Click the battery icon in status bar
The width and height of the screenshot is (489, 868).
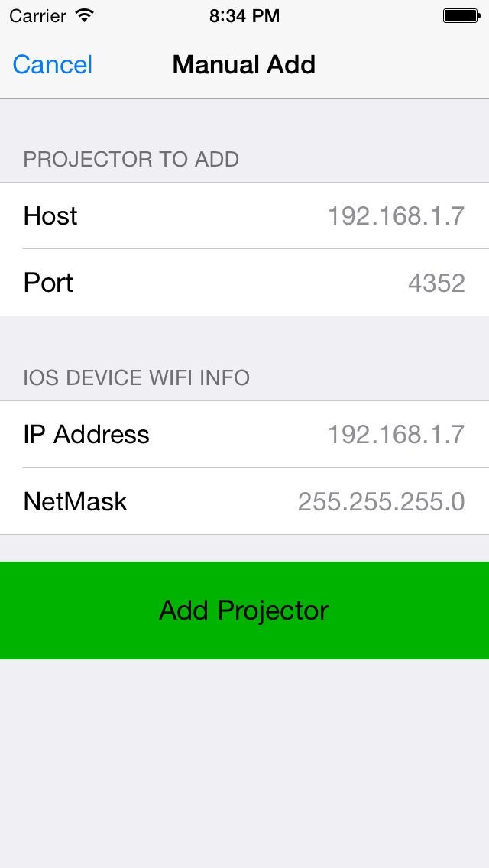(460, 16)
